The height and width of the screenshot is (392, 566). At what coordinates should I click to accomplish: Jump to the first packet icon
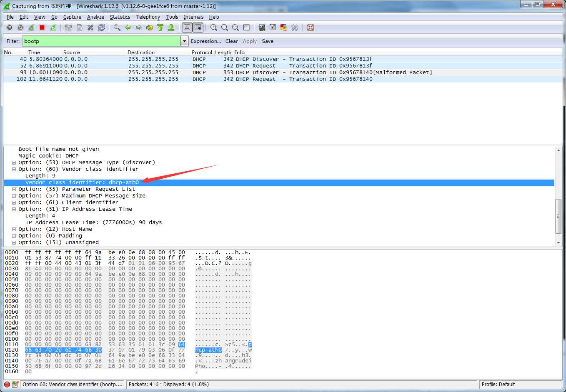pyautogui.click(x=160, y=27)
